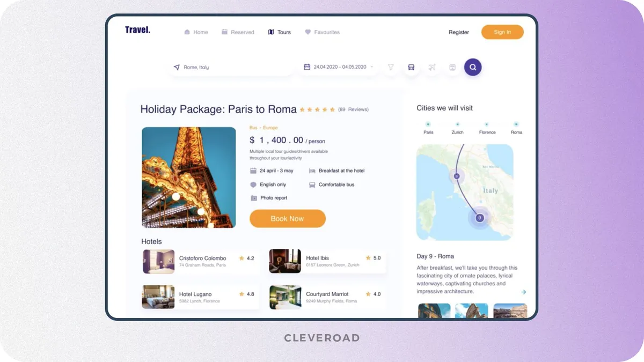Click the Bus • Europe tag

pos(264,128)
